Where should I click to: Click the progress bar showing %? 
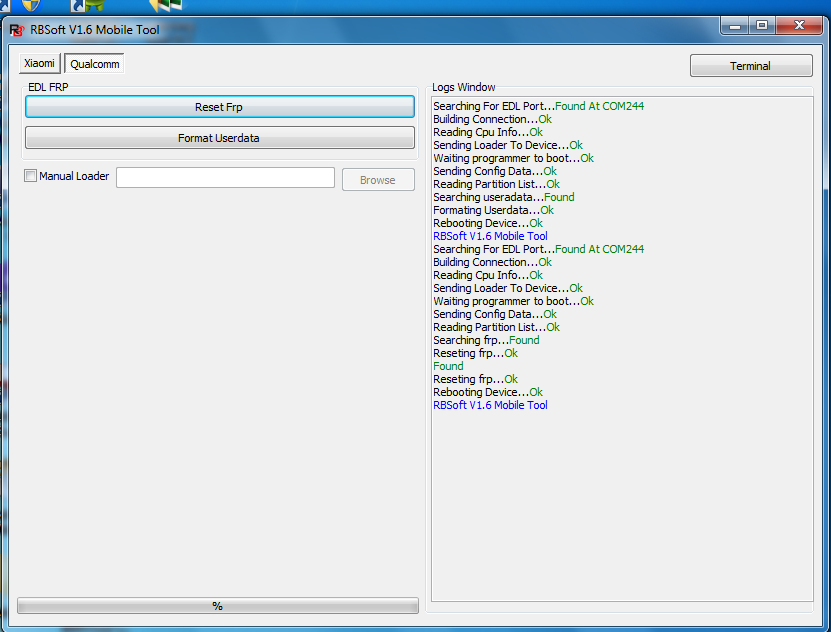pyautogui.click(x=218, y=606)
